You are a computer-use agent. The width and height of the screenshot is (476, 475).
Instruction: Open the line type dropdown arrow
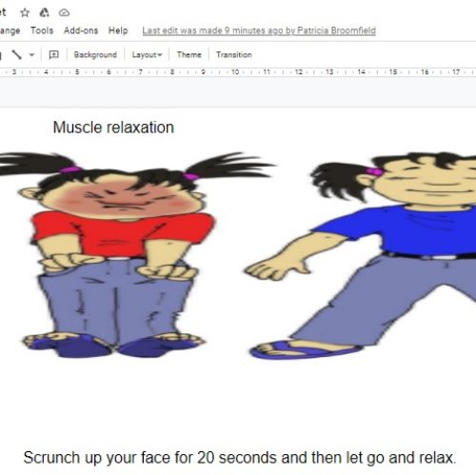point(31,55)
